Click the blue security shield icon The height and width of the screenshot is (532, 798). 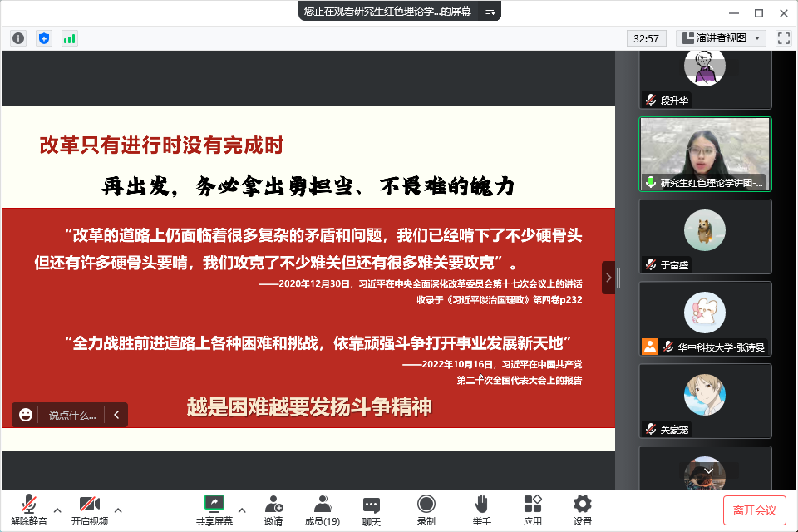pos(44,38)
